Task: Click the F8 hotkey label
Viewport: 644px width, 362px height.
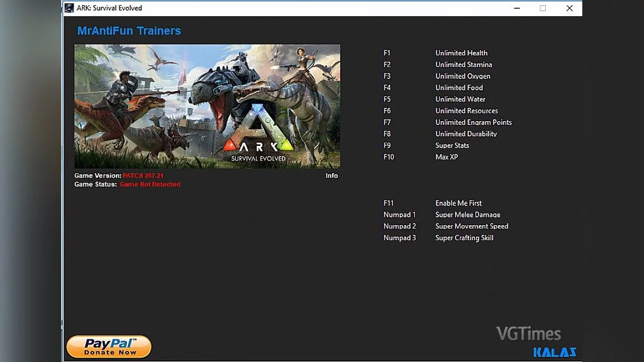Action: [x=387, y=134]
